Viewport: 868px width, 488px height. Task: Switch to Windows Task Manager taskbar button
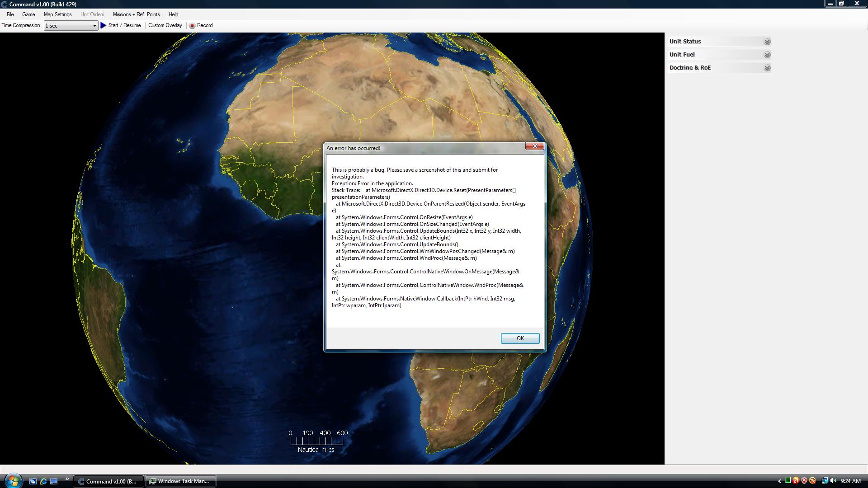180,481
